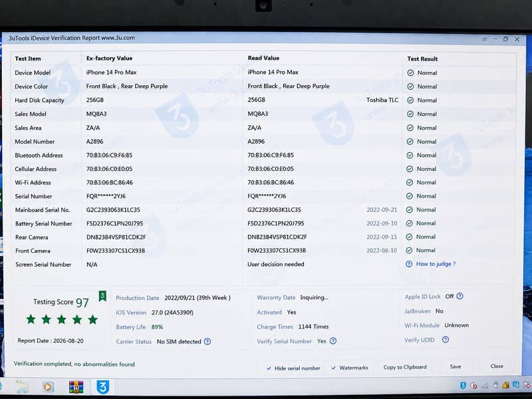Open file explorer icon in taskbar
Viewport: 532px width, 399px height.
point(22,387)
